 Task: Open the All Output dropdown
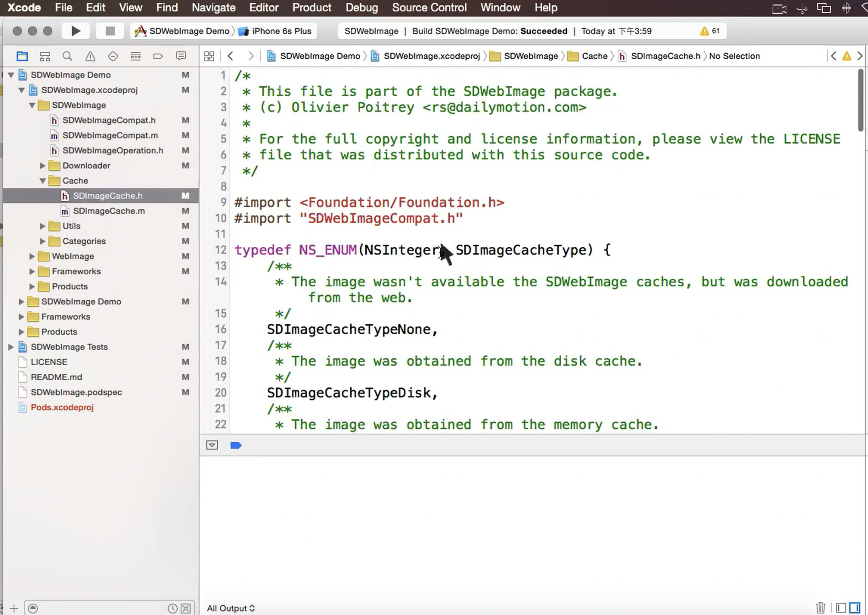[230, 608]
